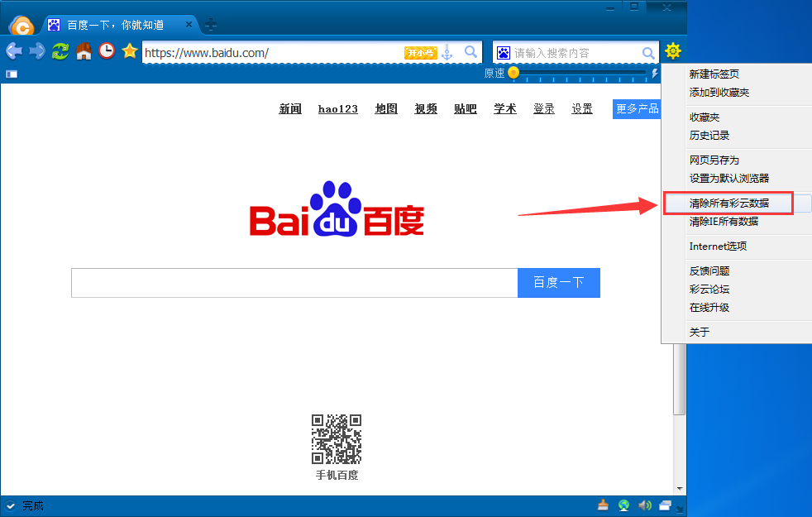Mute sound via status bar speaker icon
The image size is (812, 517).
click(645, 505)
